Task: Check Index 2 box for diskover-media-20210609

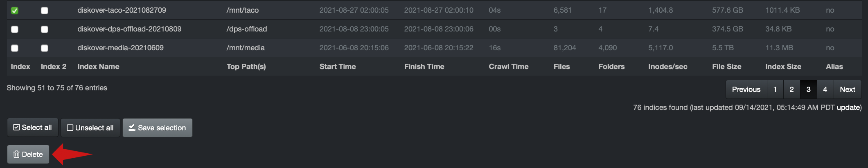Action: (45, 48)
